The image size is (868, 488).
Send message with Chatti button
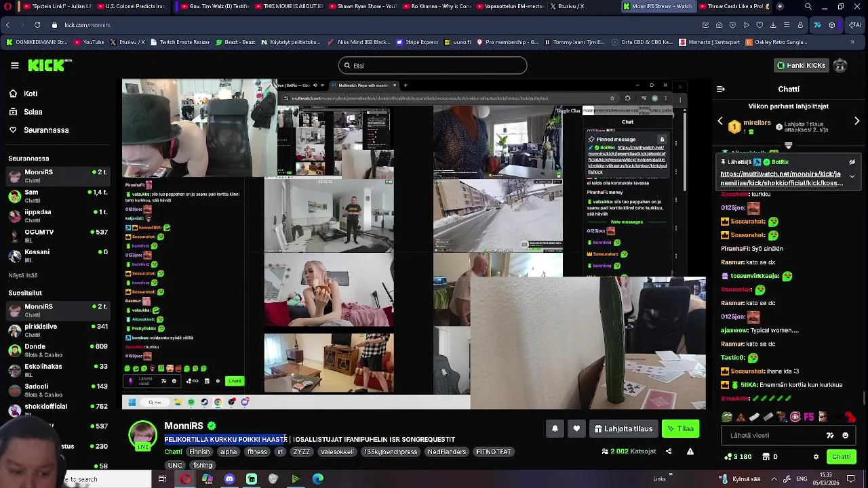(841, 457)
